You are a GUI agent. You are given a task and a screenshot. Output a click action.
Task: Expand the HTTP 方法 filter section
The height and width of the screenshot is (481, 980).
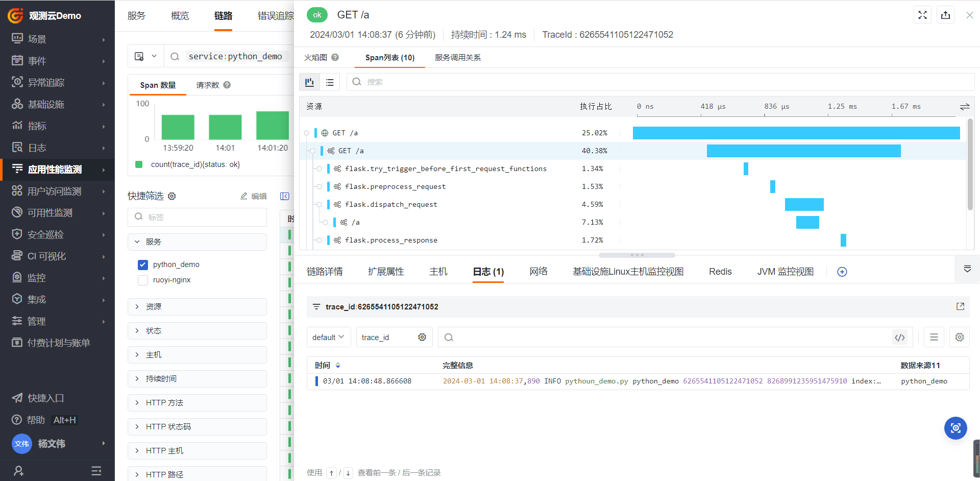point(197,403)
